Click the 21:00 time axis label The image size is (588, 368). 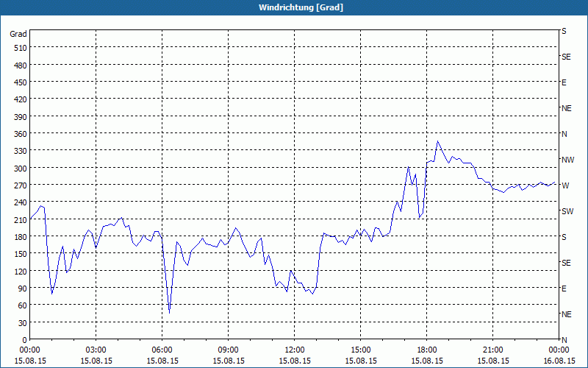point(493,350)
